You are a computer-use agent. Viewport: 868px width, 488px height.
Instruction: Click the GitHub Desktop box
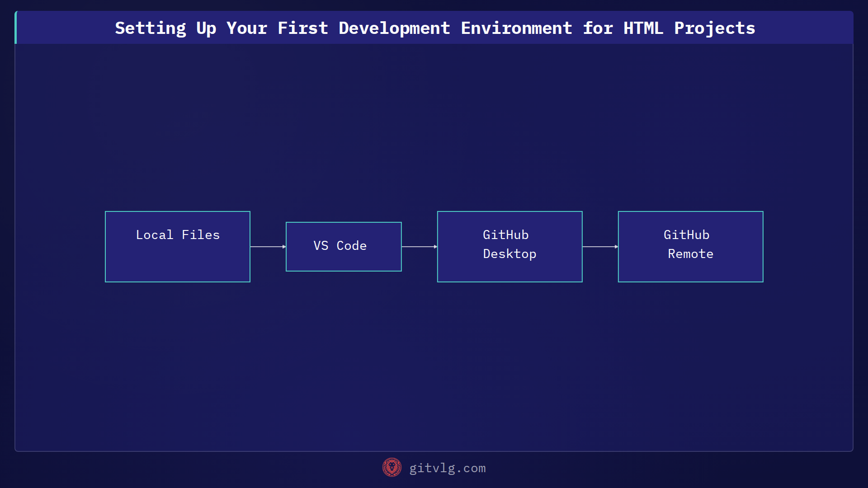point(509,247)
